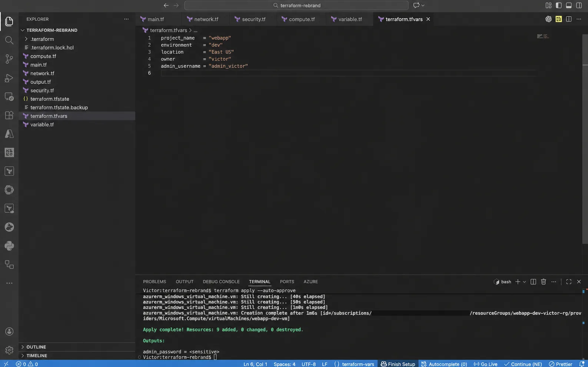
Task: Open editor More Actions ellipsis
Action: pyautogui.click(x=579, y=19)
